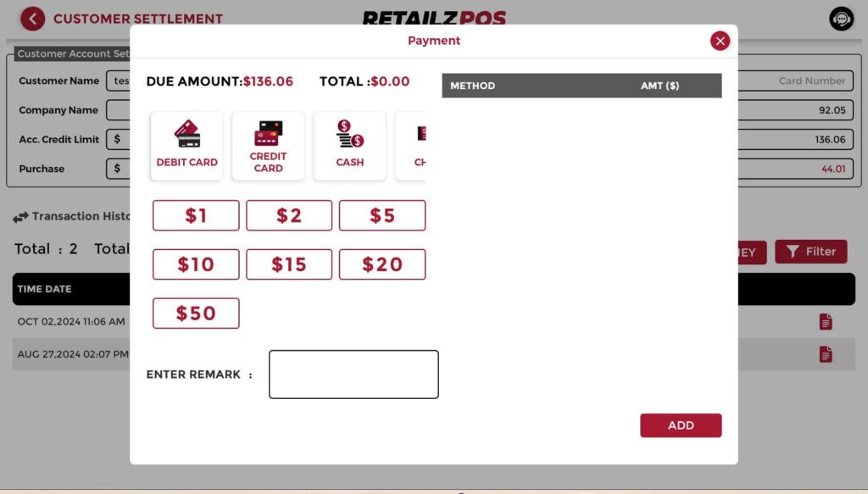This screenshot has width=868, height=494.
Task: Open the chat support icon
Action: coord(841,19)
